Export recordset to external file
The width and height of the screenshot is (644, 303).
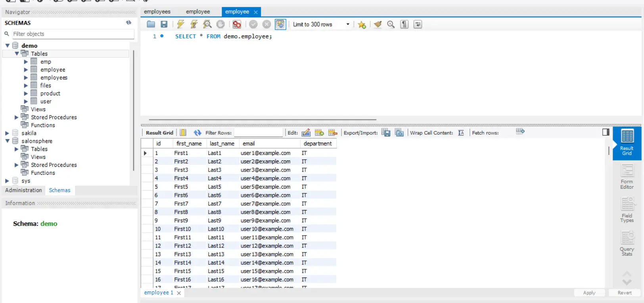(x=385, y=133)
